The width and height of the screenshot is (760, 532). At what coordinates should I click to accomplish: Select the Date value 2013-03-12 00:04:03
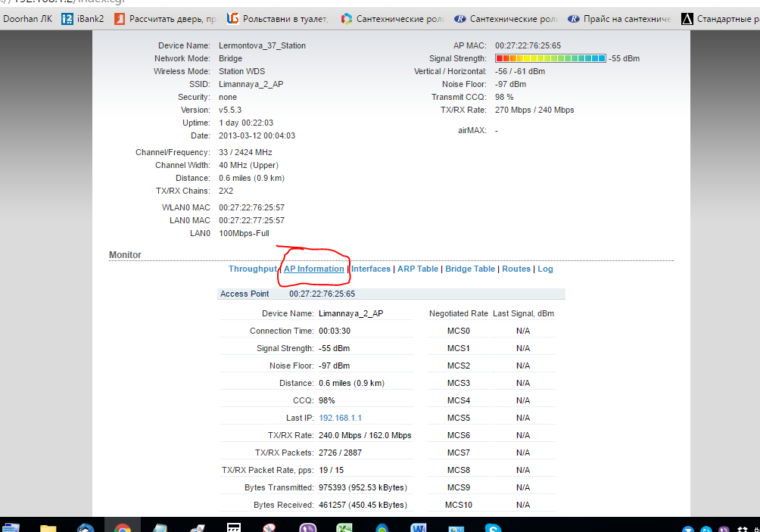click(257, 135)
